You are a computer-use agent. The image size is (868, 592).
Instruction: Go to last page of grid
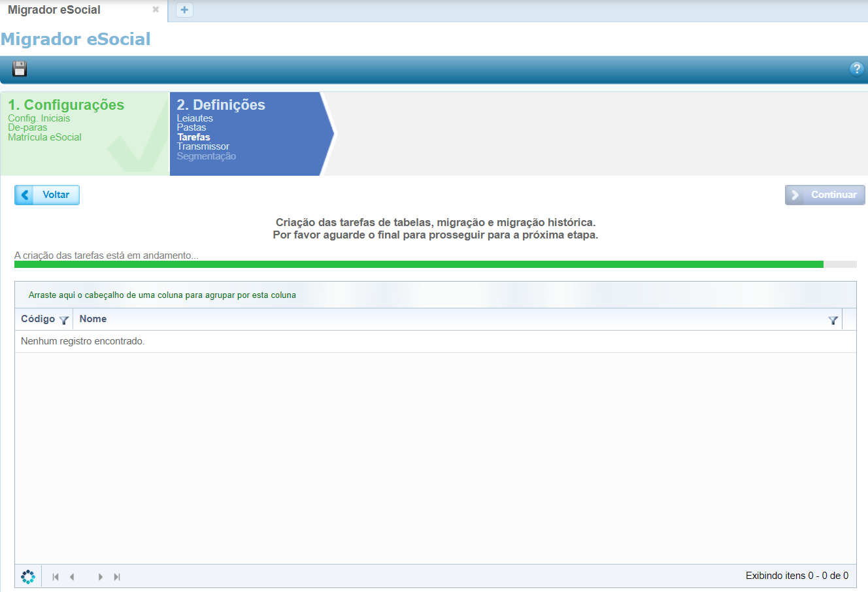(117, 576)
